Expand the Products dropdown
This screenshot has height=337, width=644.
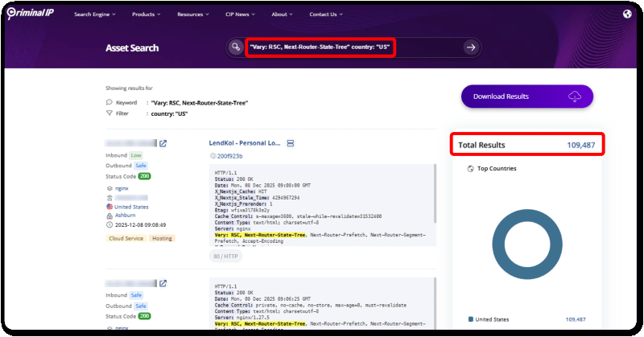tap(147, 14)
